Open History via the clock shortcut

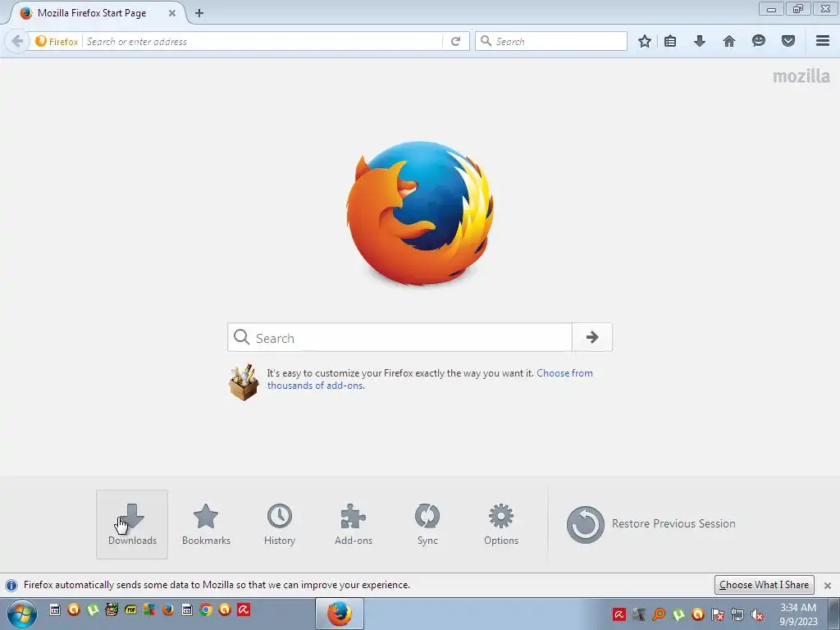pos(280,524)
